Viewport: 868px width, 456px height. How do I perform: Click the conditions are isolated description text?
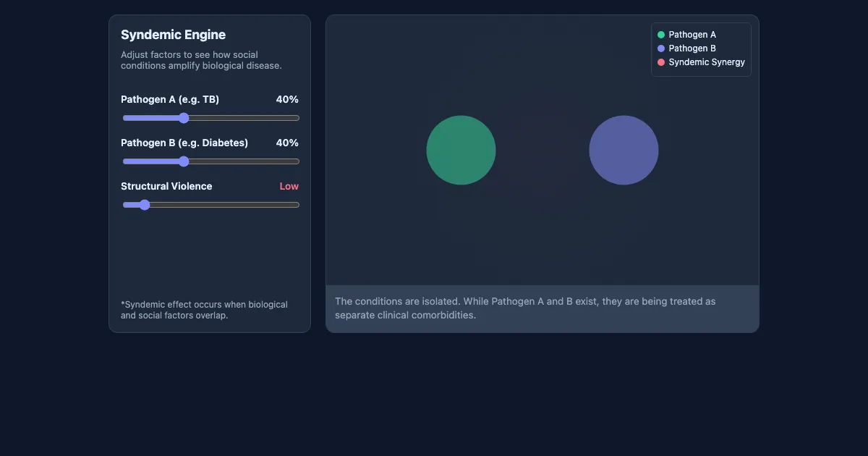point(525,308)
